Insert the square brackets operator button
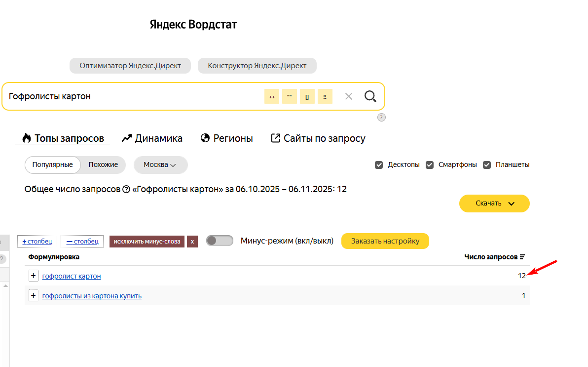 coord(307,96)
